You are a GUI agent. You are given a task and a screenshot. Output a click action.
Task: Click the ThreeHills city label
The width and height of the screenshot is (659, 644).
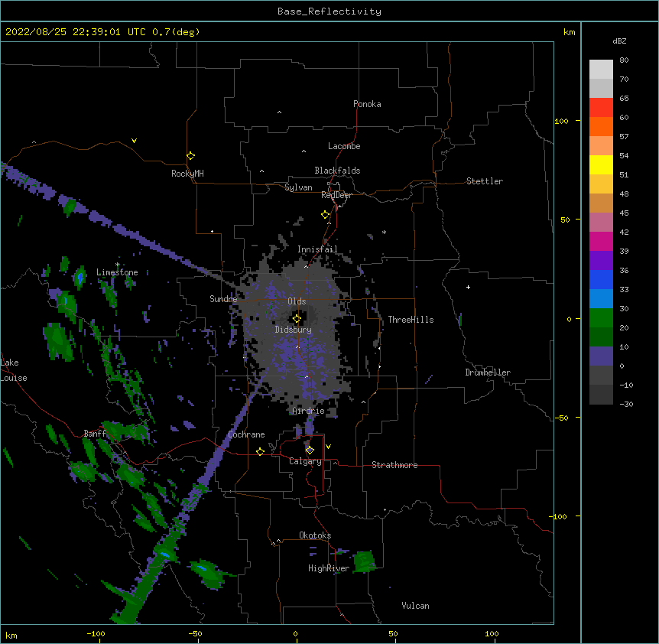411,320
